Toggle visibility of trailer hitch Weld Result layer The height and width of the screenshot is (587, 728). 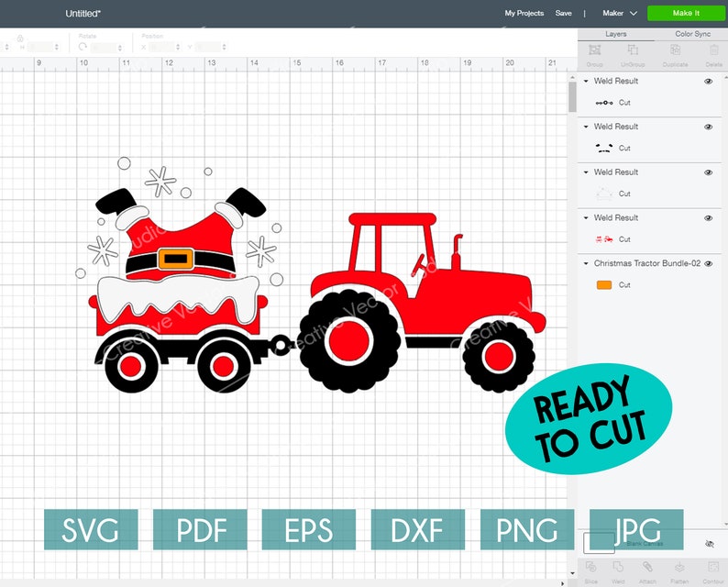tap(708, 82)
